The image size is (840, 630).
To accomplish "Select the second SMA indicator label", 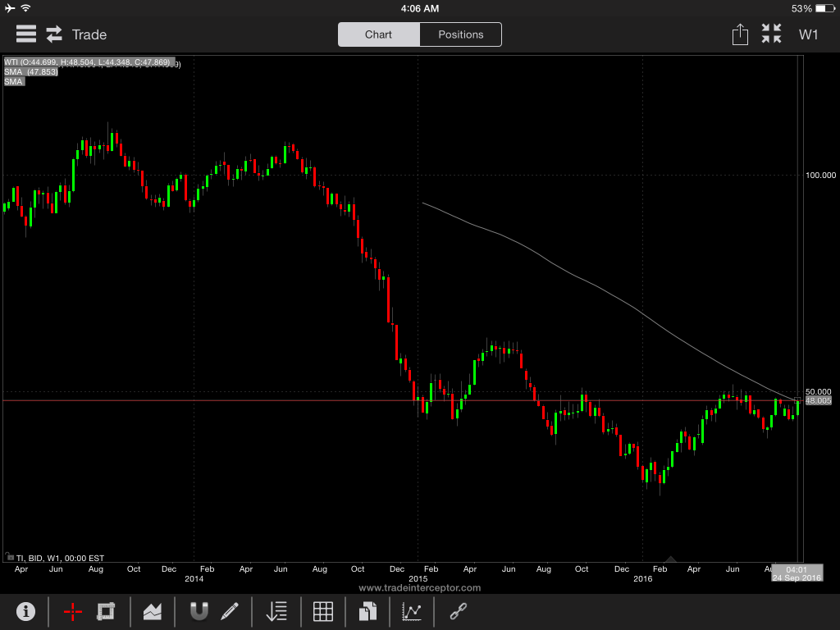I will (13, 81).
